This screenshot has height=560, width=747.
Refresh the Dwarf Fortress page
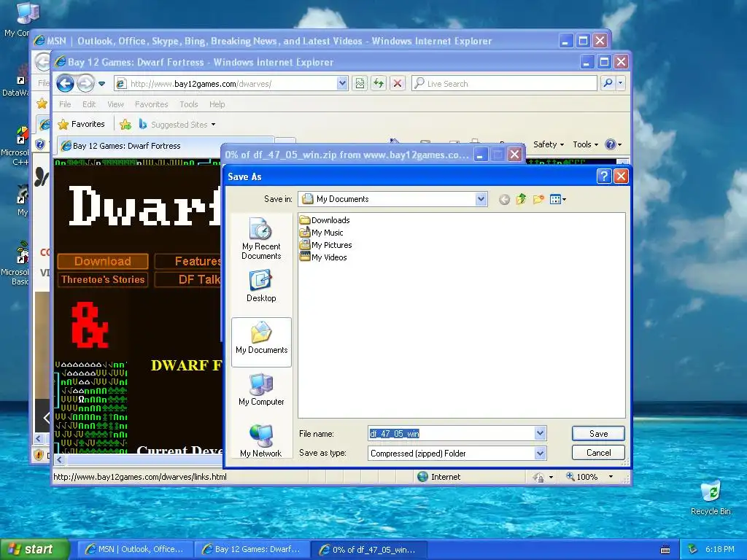pos(379,84)
